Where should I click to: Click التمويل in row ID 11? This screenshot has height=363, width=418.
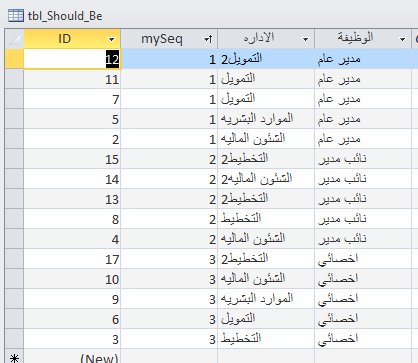pos(238,79)
